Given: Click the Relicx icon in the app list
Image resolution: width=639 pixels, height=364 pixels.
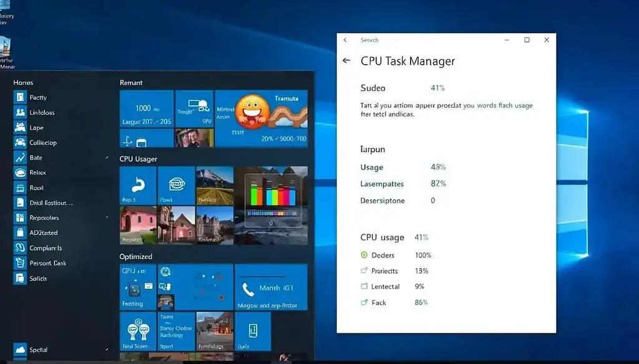Looking at the screenshot, I should pyautogui.click(x=20, y=173).
